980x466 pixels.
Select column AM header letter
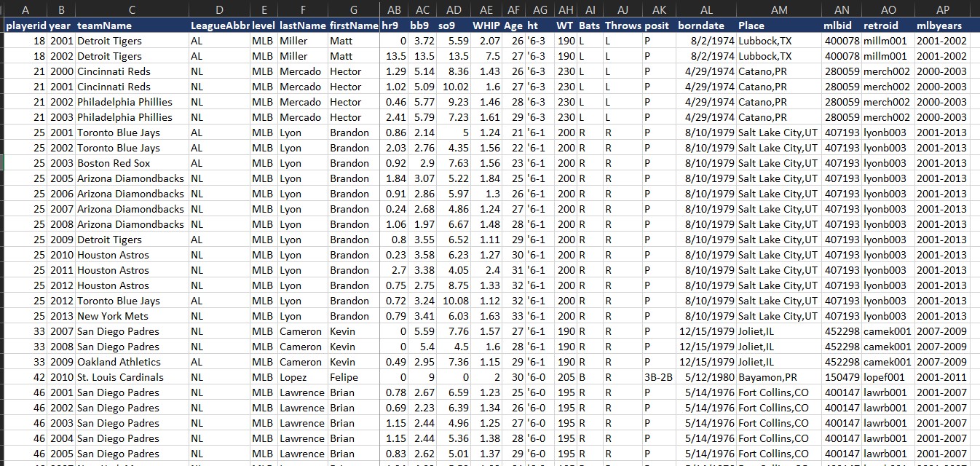coord(778,9)
